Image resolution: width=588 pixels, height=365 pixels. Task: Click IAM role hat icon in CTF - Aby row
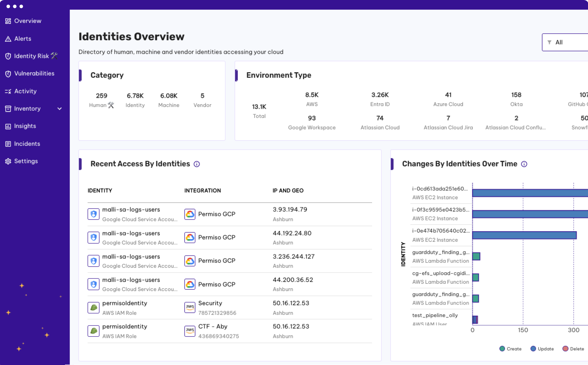(94, 331)
